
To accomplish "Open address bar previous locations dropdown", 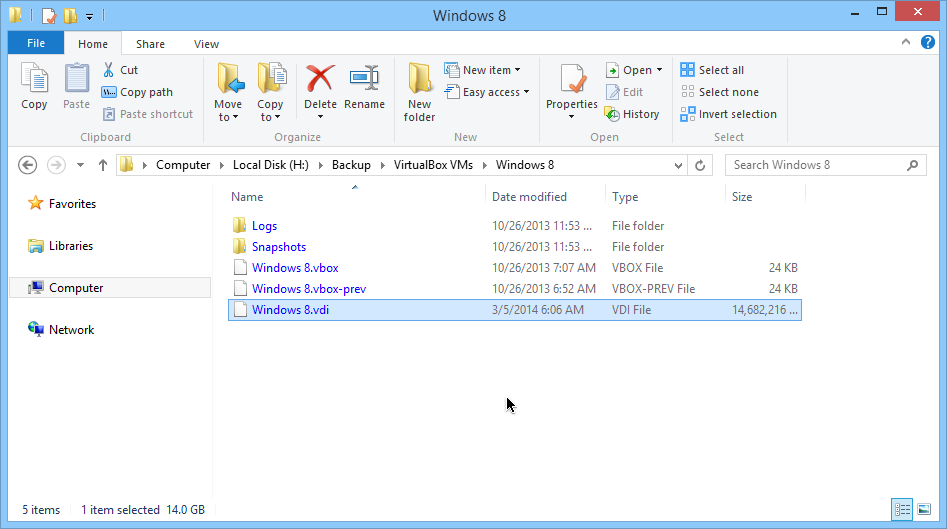I will coord(678,165).
